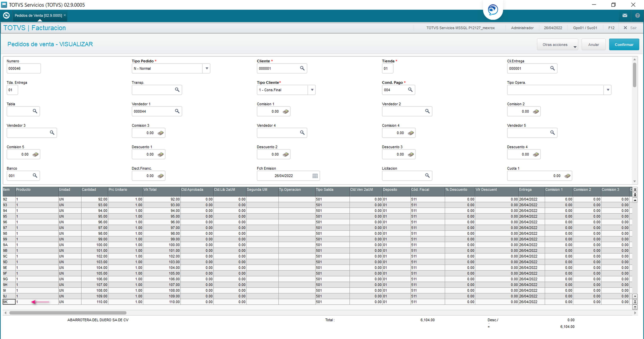Click the Tda. Entrega input field
644x339 pixels.
(x=12, y=90)
